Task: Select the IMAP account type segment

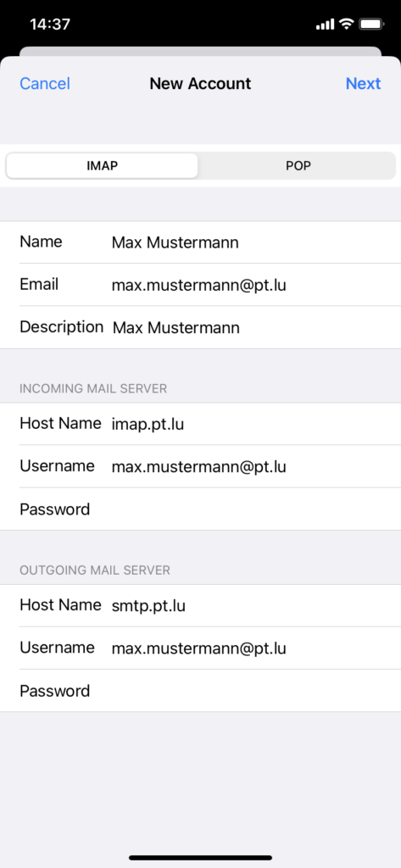Action: (x=103, y=165)
